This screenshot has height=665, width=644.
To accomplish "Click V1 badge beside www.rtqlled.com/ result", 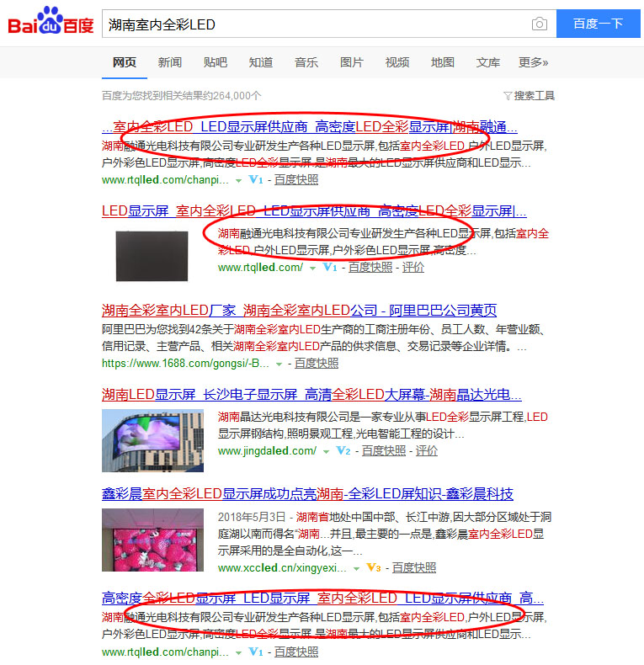I will [x=330, y=268].
